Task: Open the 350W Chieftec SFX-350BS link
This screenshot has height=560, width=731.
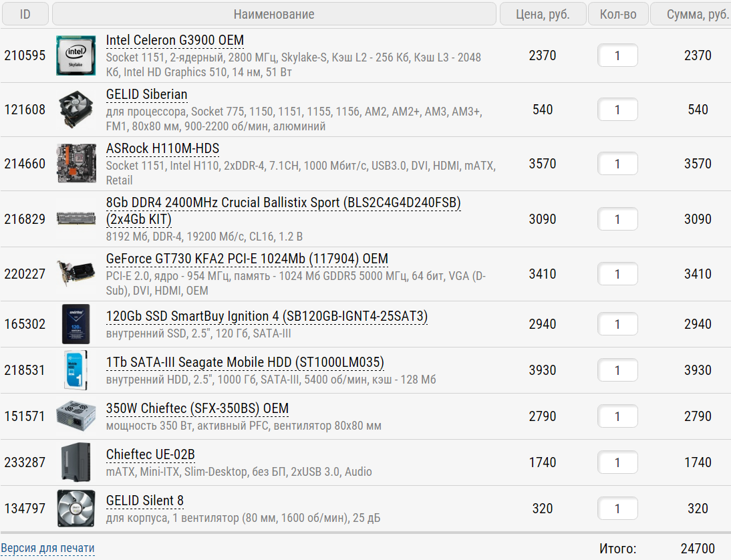Action: pyautogui.click(x=197, y=408)
